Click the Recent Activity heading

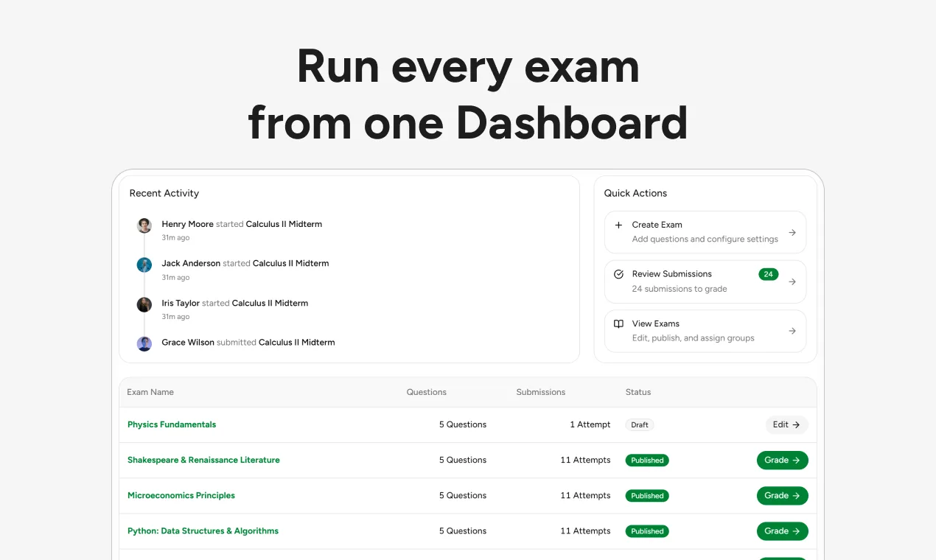tap(164, 193)
